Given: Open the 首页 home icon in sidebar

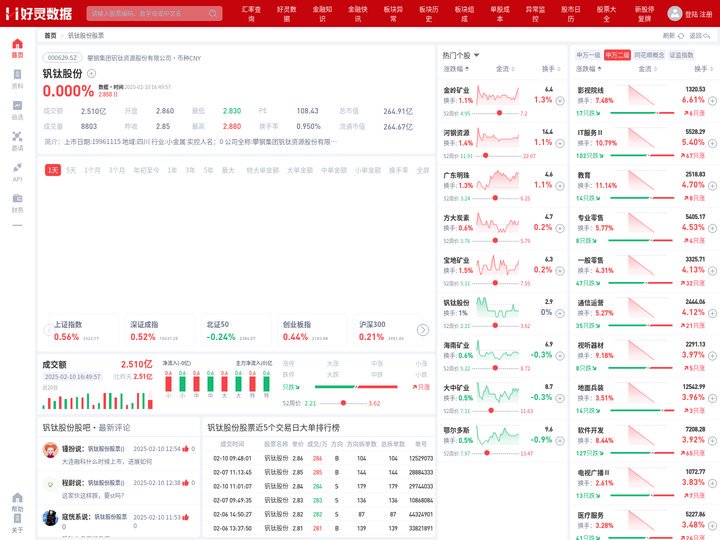Looking at the screenshot, I should click(x=17, y=48).
